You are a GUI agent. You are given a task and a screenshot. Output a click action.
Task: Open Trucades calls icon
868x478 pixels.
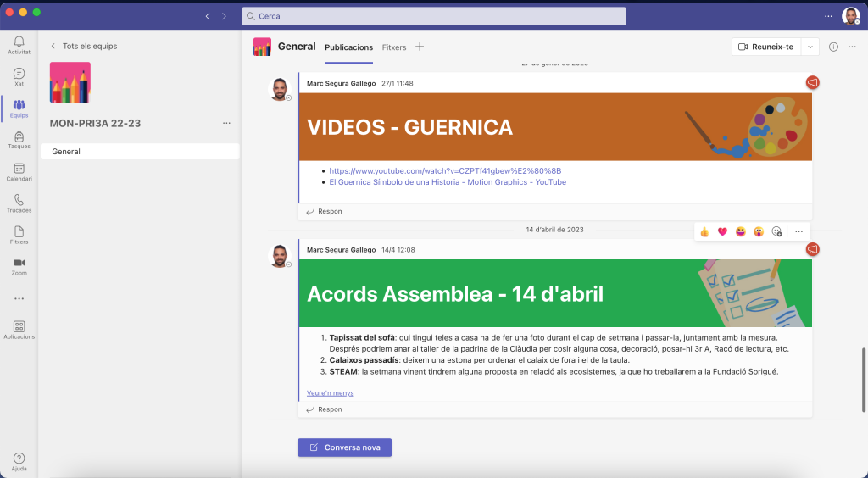pyautogui.click(x=19, y=202)
